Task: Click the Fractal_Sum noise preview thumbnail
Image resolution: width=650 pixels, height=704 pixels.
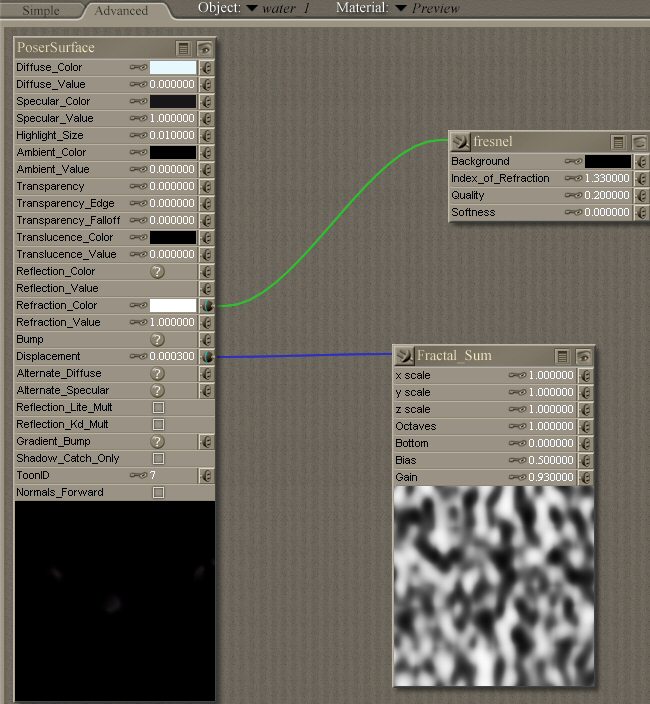Action: 494,586
